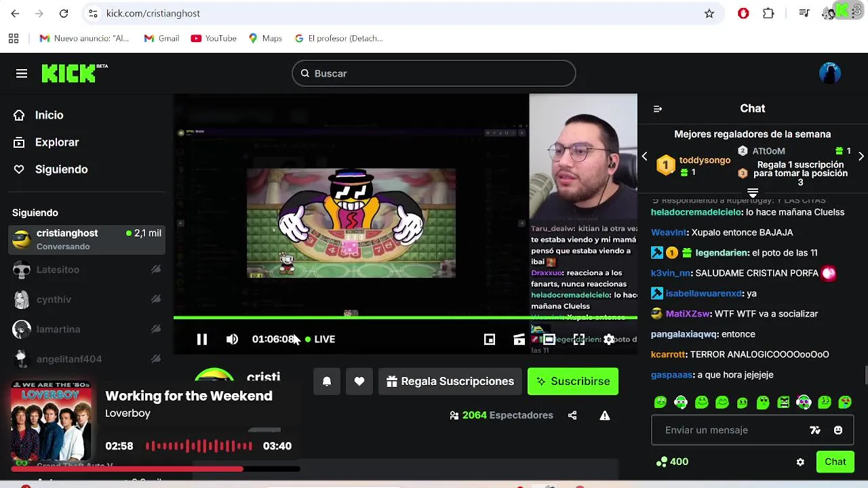Open YouTube bookmark
The width and height of the screenshot is (868, 488).
pos(214,39)
